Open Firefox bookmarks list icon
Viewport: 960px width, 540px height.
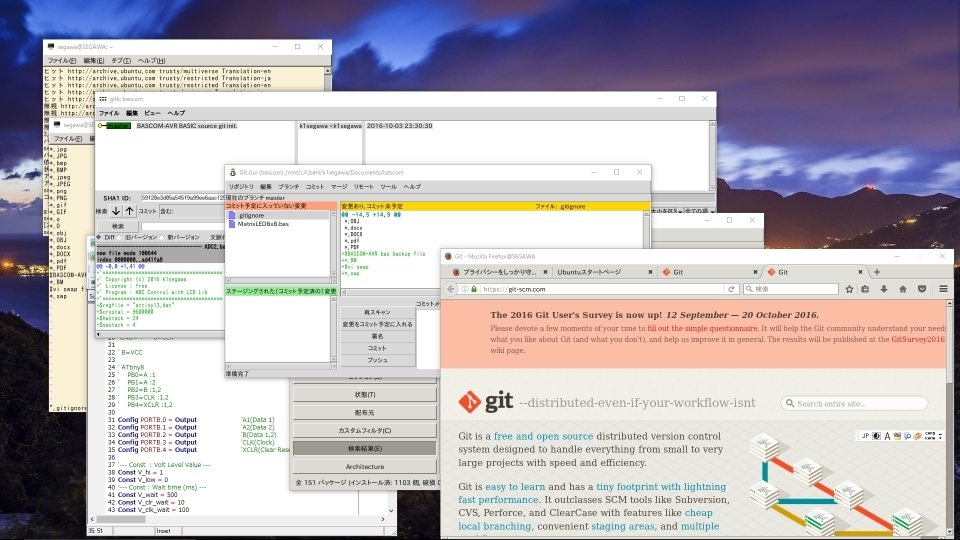[865, 289]
